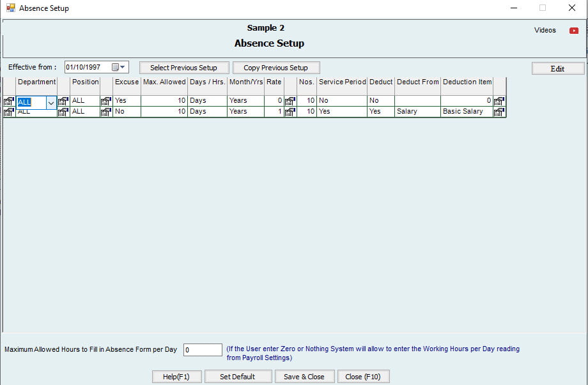
Task: Open lookup icon after Department in first row
Action: coord(63,101)
